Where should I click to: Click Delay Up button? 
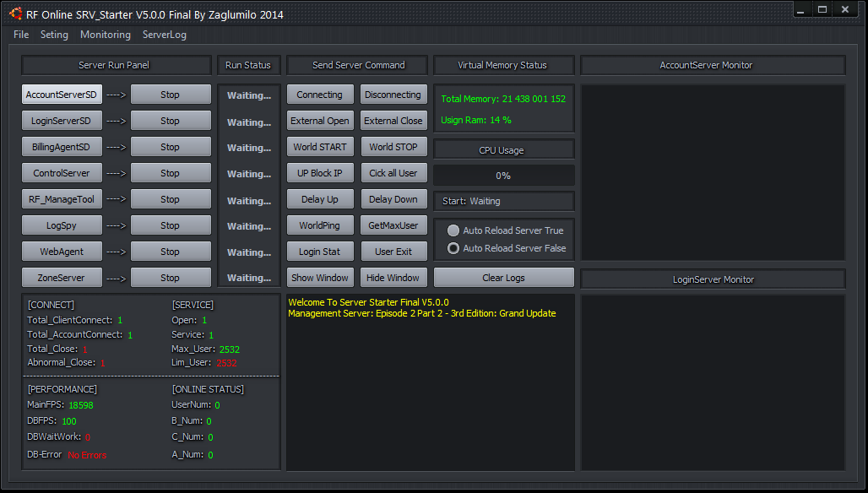click(320, 199)
